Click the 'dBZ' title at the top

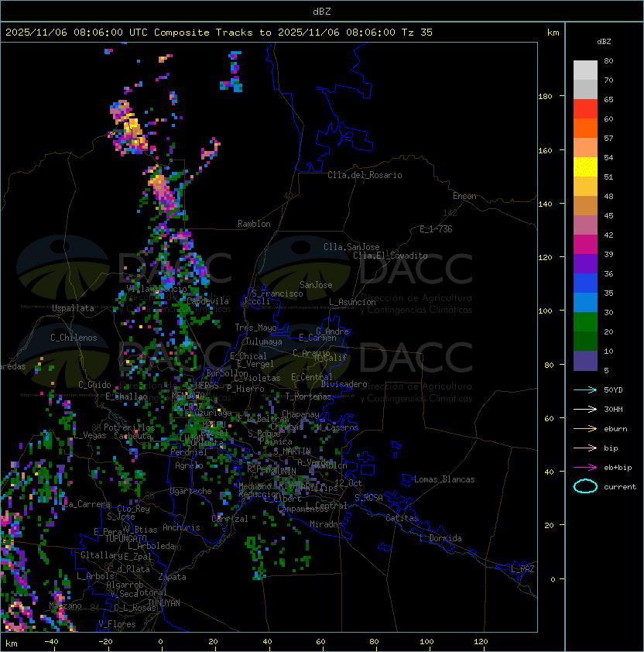click(x=322, y=11)
